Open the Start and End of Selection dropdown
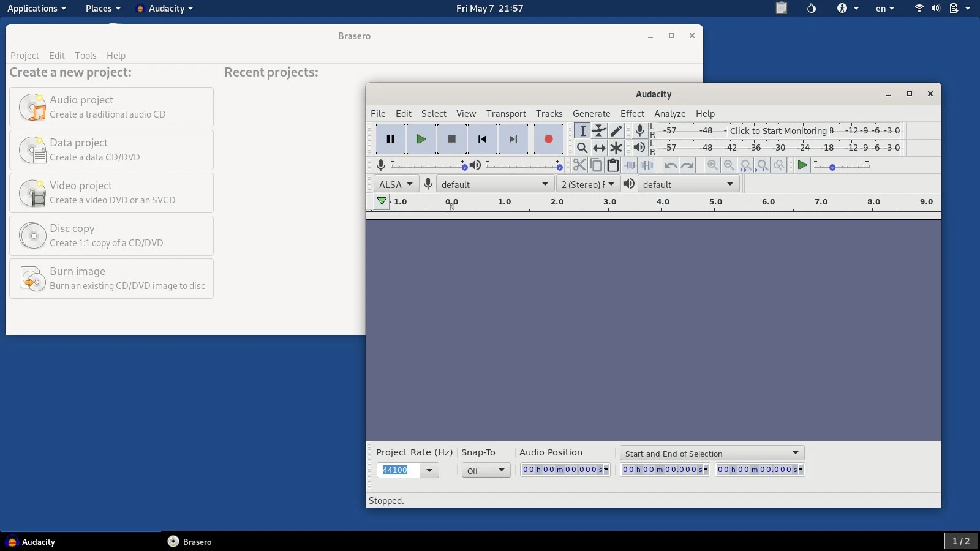980x551 pixels. (x=712, y=453)
